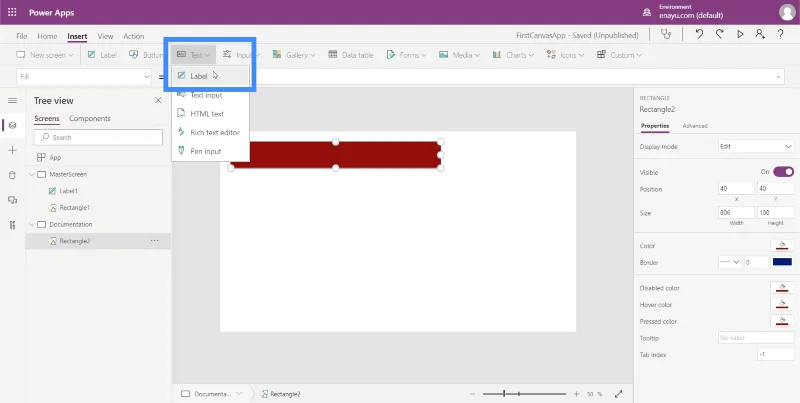The width and height of the screenshot is (800, 403).
Task: Open the Media icon in left rail
Action: [13, 200]
